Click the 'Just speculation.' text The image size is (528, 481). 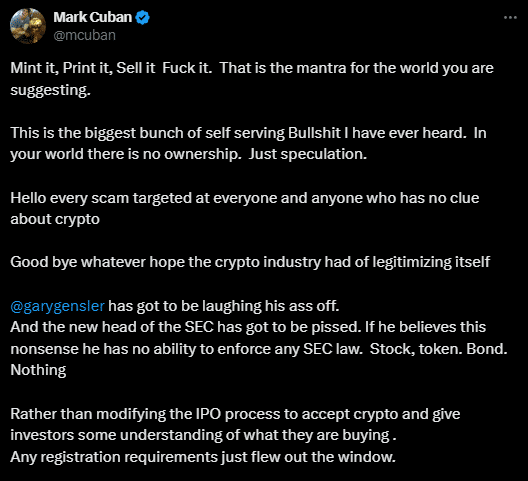(x=308, y=154)
